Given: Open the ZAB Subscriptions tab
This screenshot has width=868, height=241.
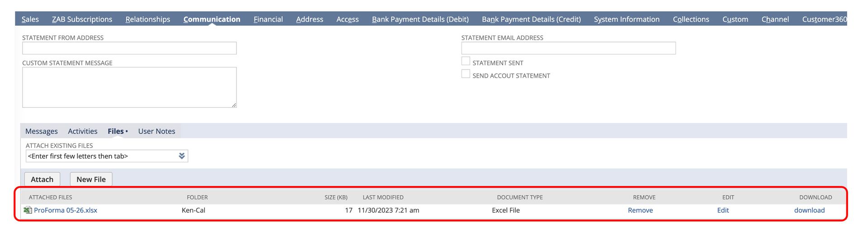Looking at the screenshot, I should pos(82,19).
